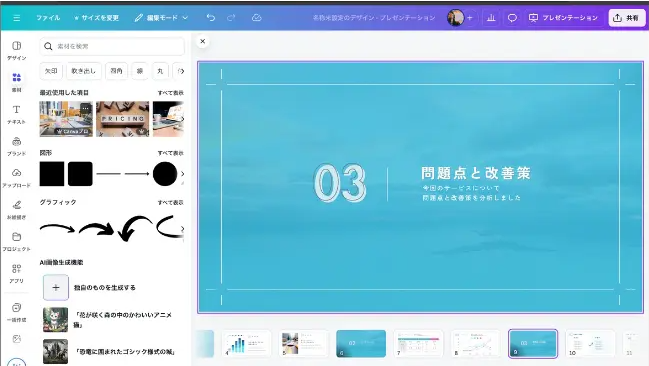Select the 03 number on slide
The width and height of the screenshot is (649, 366).
pos(340,183)
